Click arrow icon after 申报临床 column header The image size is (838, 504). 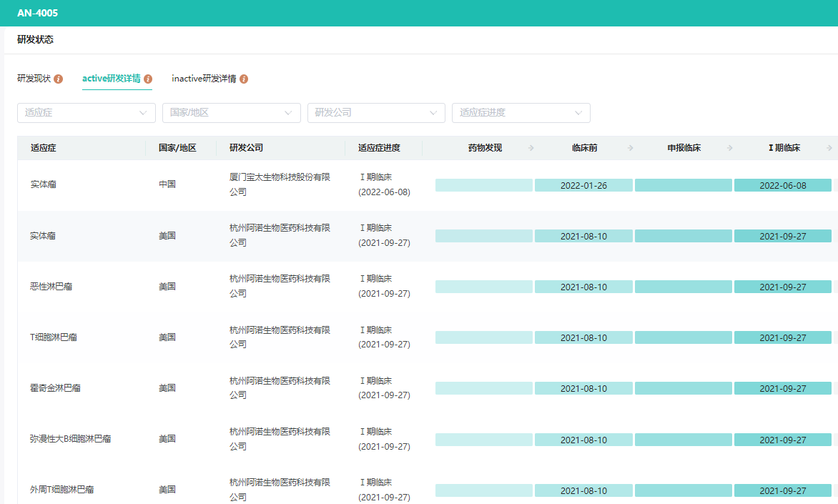coord(730,148)
